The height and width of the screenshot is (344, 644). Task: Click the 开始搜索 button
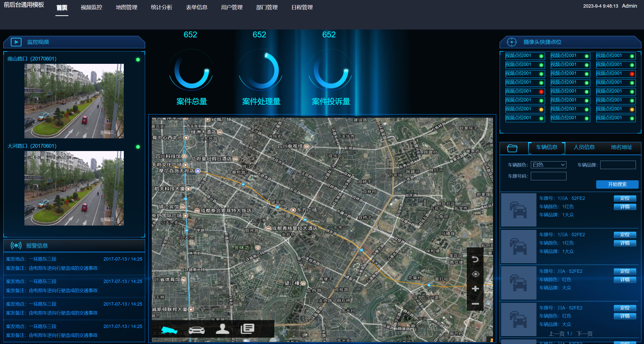617,184
